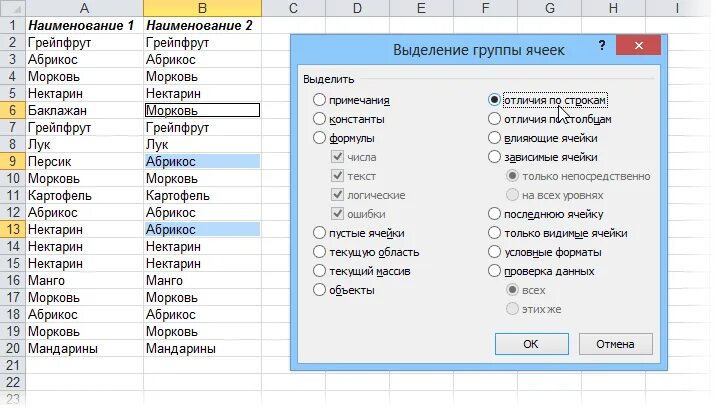The height and width of the screenshot is (408, 716).
Task: Click cell A8 'Лук'
Action: tap(84, 144)
